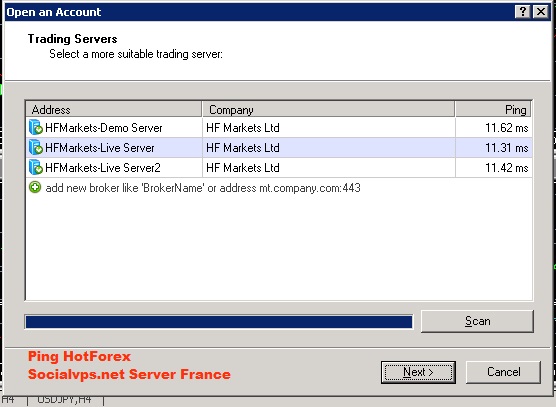This screenshot has width=556, height=407.
Task: Click HF Markets Ltd in Demo Server row
Action: pos(243,128)
